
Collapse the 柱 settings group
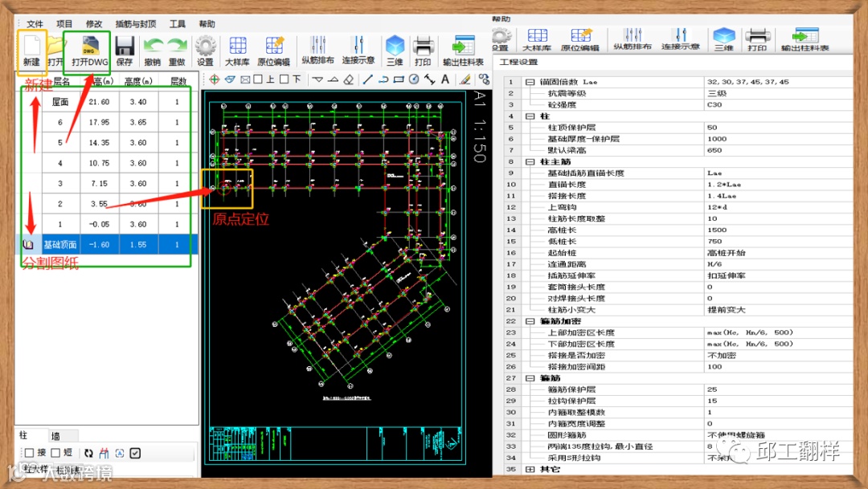point(530,116)
